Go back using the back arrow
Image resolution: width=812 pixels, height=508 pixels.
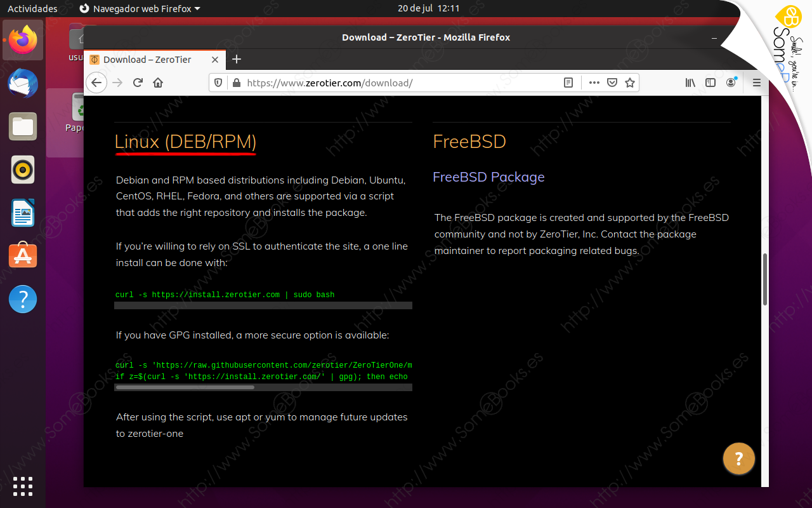96,83
